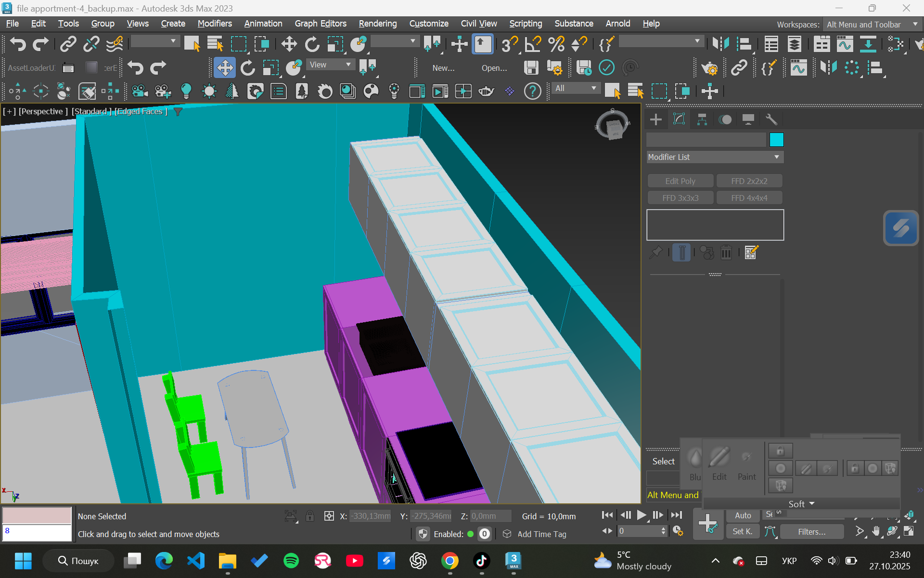
Task: Click the Save file floppy icon
Action: 531,68
